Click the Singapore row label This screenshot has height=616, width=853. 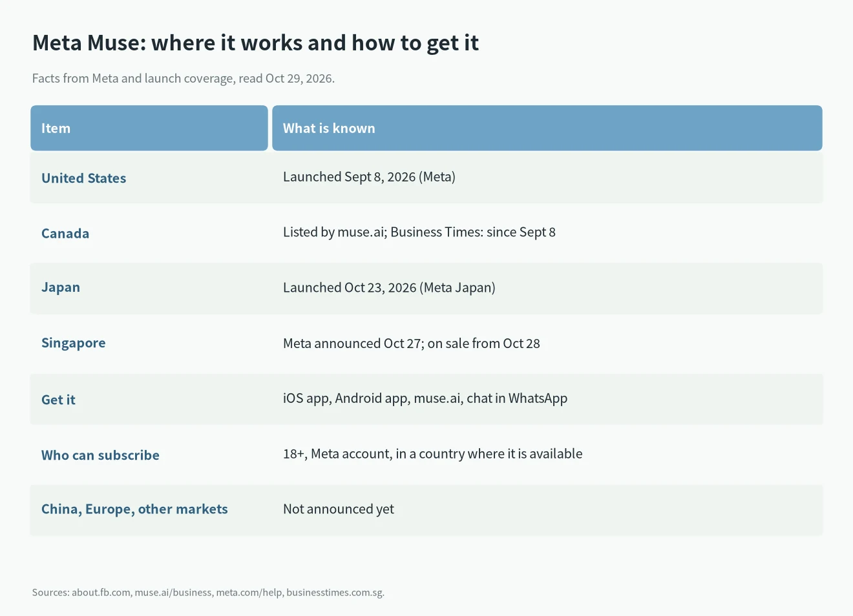coord(74,344)
